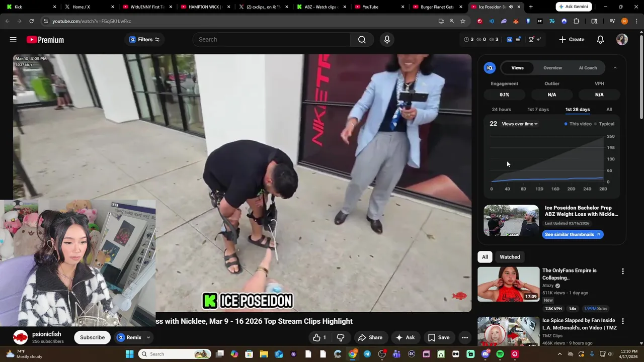Click into the YouTube search field

[272, 40]
